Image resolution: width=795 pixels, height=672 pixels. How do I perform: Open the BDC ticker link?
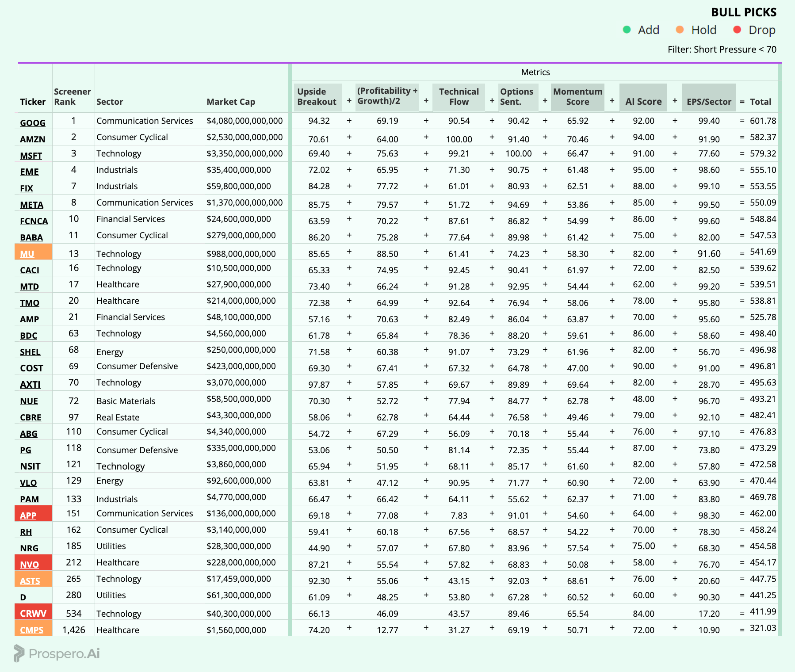click(29, 336)
